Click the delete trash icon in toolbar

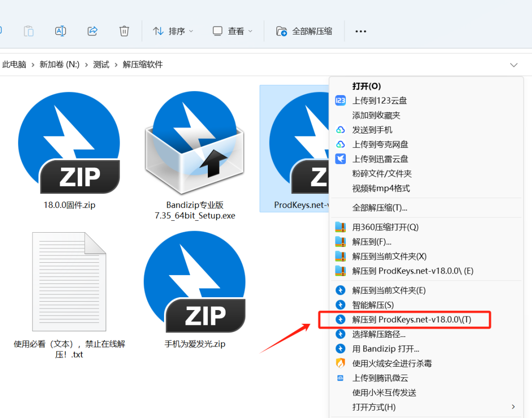tap(124, 31)
